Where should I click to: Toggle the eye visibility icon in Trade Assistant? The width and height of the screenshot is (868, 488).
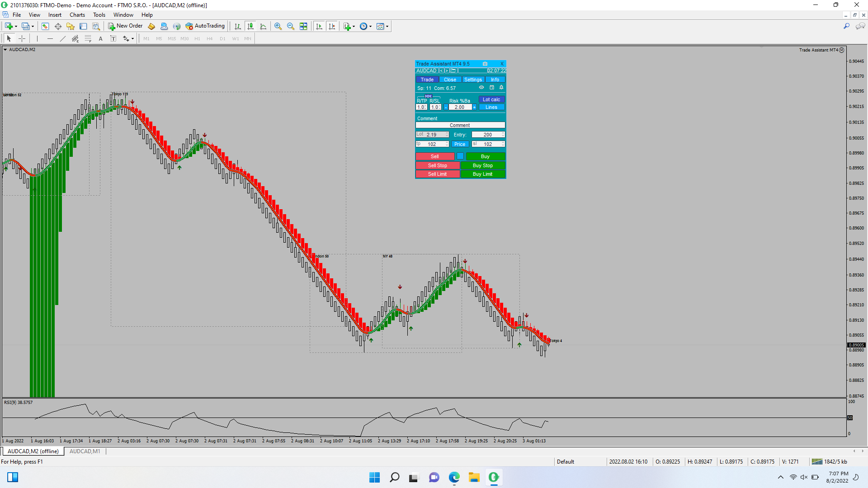coord(481,88)
